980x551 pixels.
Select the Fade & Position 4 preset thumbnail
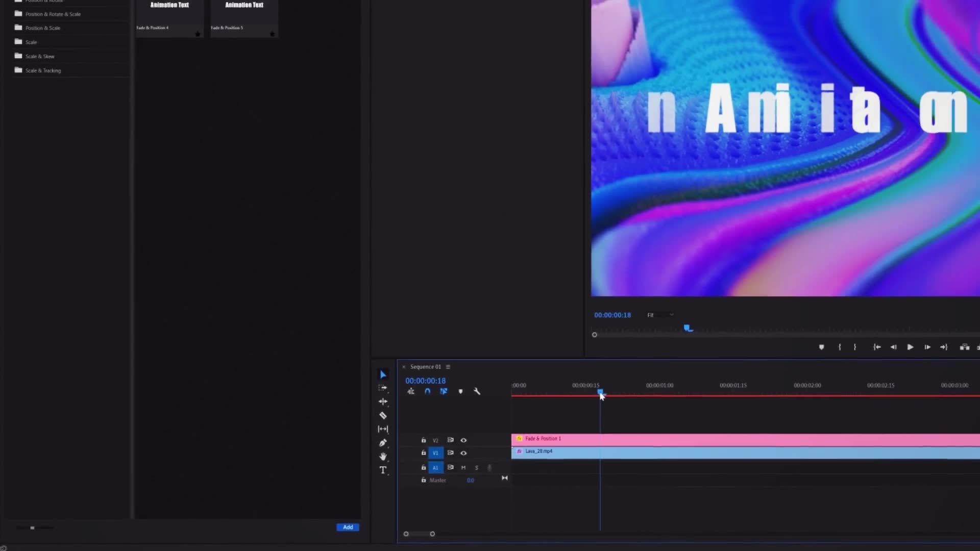(x=169, y=18)
